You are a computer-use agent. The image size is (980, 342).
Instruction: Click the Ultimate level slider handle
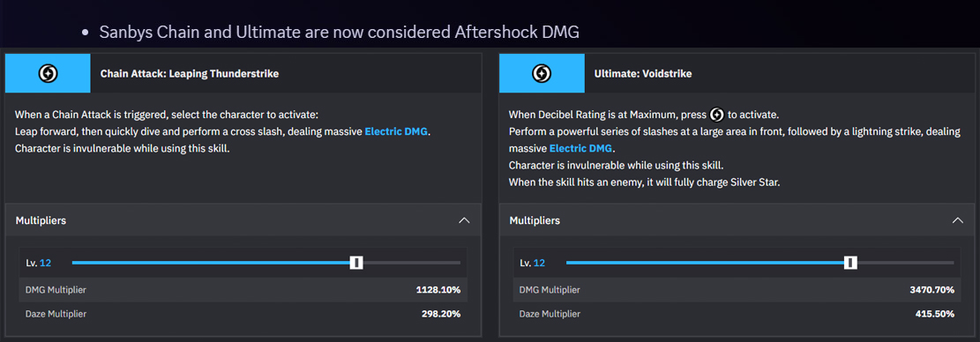tap(850, 263)
